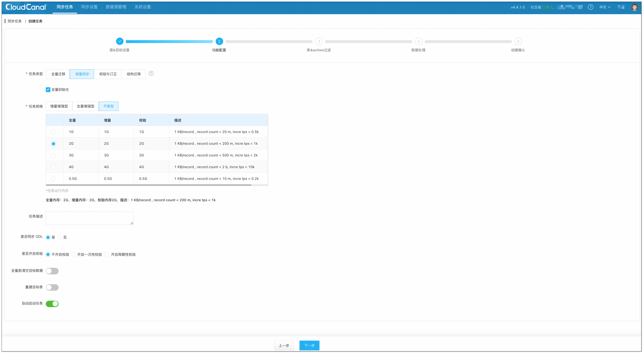
Task: Open the 中文 language dropdown
Action: (605, 7)
